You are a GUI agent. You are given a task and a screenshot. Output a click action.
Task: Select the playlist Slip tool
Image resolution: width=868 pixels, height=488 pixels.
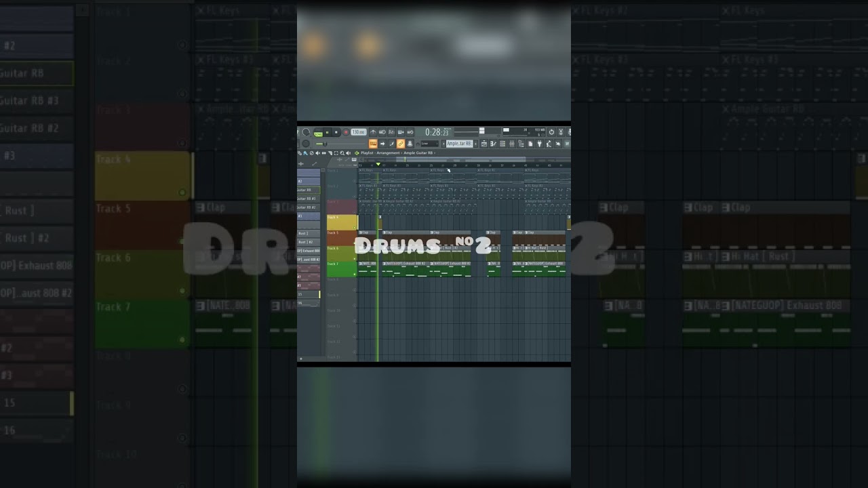[323, 153]
